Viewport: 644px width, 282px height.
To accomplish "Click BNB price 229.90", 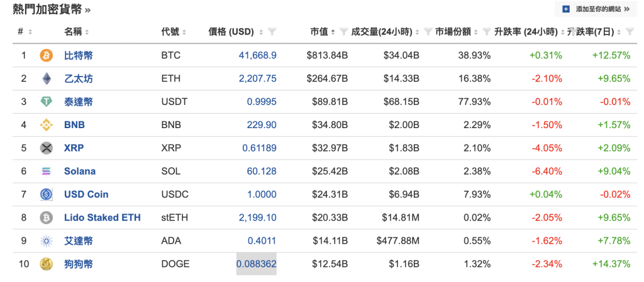I will (262, 125).
